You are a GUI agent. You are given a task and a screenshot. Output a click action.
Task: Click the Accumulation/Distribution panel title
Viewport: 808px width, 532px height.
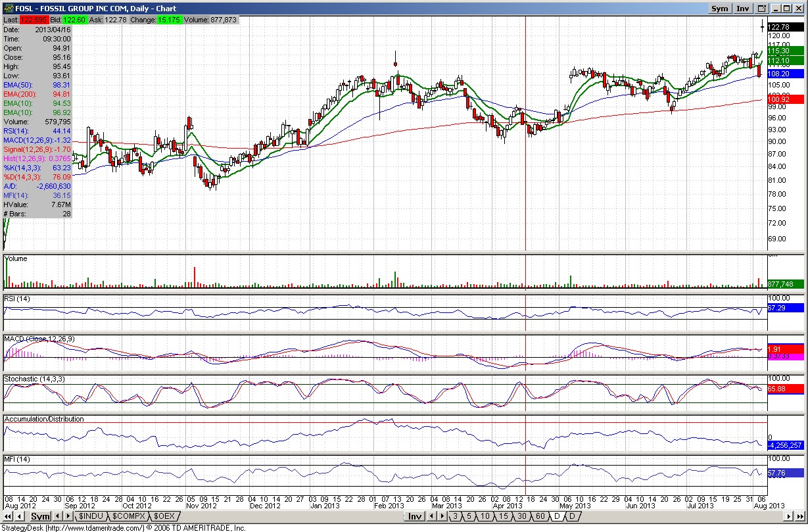tap(45, 419)
